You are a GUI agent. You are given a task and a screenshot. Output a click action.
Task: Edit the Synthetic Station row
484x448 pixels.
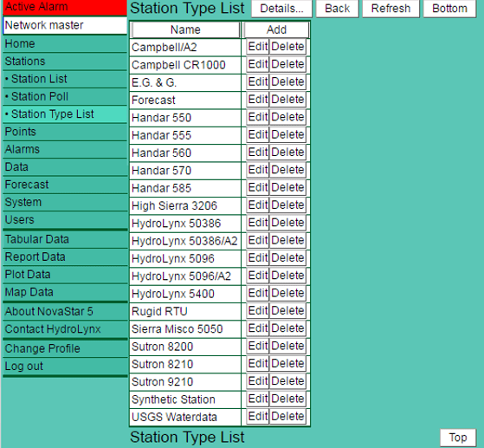[x=258, y=399]
